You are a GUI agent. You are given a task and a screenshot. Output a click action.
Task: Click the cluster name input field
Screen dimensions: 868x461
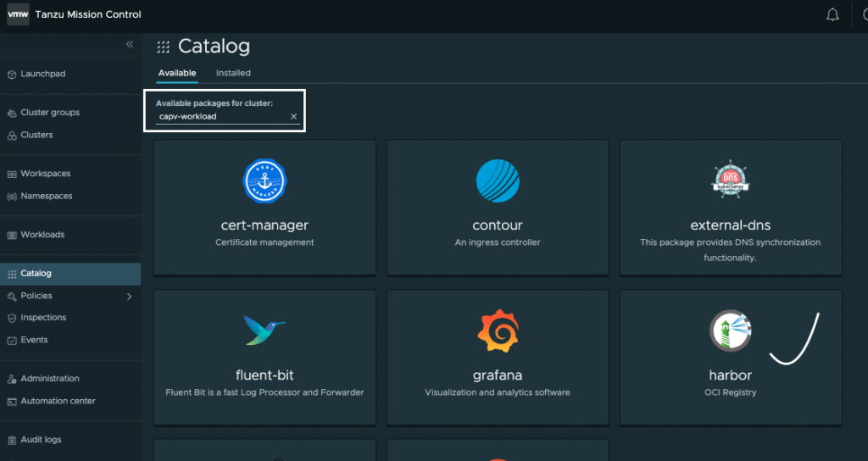coord(220,117)
